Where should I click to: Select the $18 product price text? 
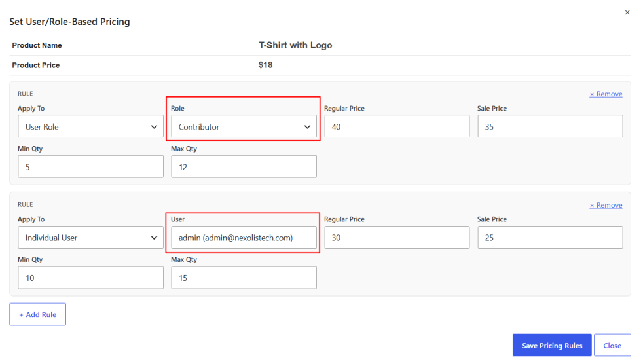(x=265, y=65)
